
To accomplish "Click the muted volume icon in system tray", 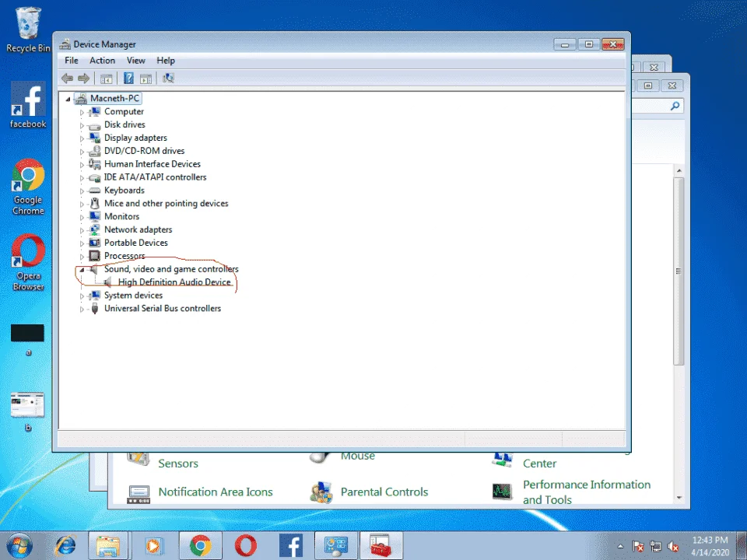I will [x=673, y=546].
